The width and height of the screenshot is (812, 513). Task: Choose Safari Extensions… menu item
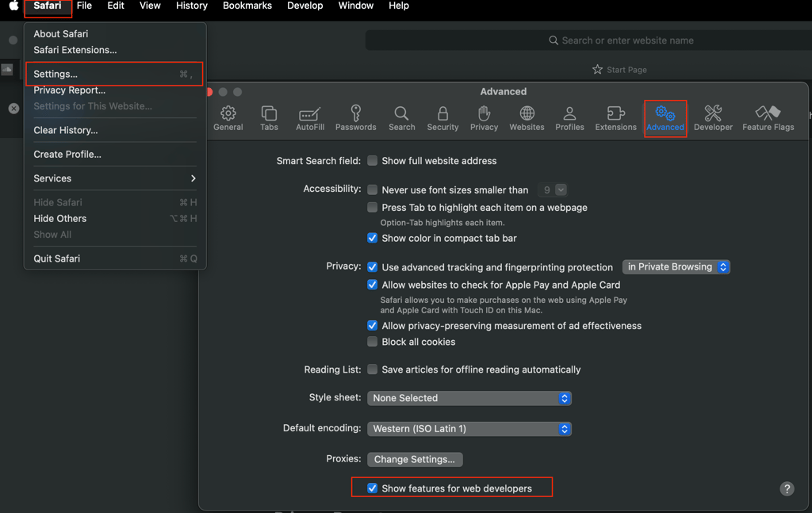115,50
